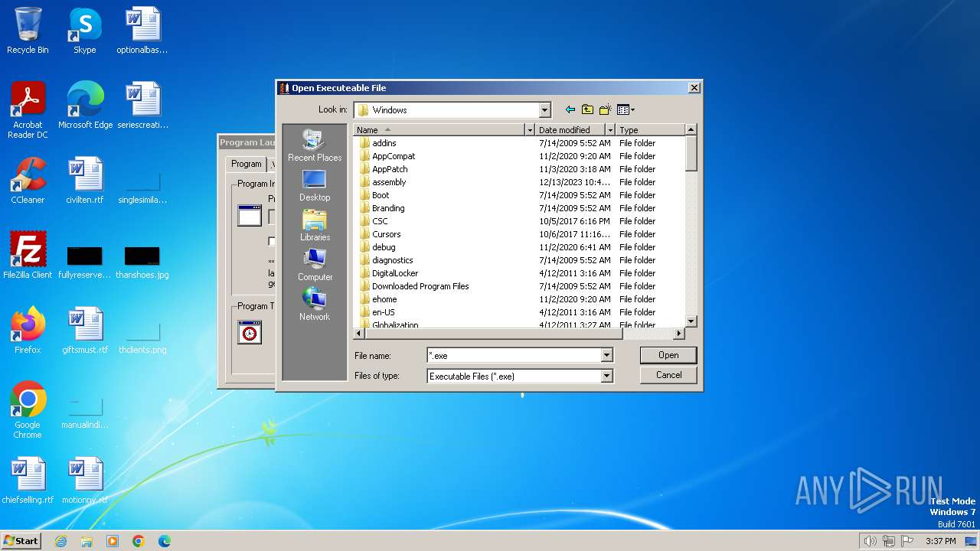980x551 pixels.
Task: Select the motionny.rtf document icon
Action: click(x=85, y=481)
